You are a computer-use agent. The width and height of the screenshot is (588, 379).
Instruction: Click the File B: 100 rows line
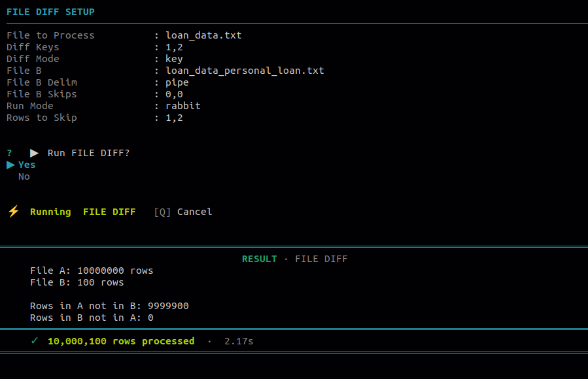[x=77, y=282]
